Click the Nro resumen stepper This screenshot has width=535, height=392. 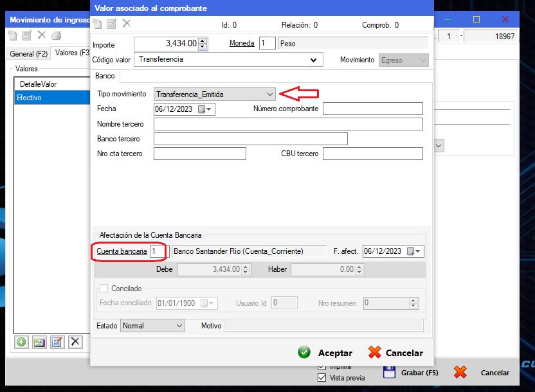click(x=413, y=303)
